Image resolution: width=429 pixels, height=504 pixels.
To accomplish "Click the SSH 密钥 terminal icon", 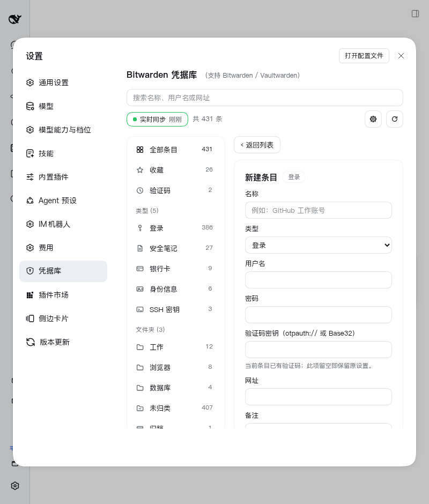I will (x=140, y=309).
